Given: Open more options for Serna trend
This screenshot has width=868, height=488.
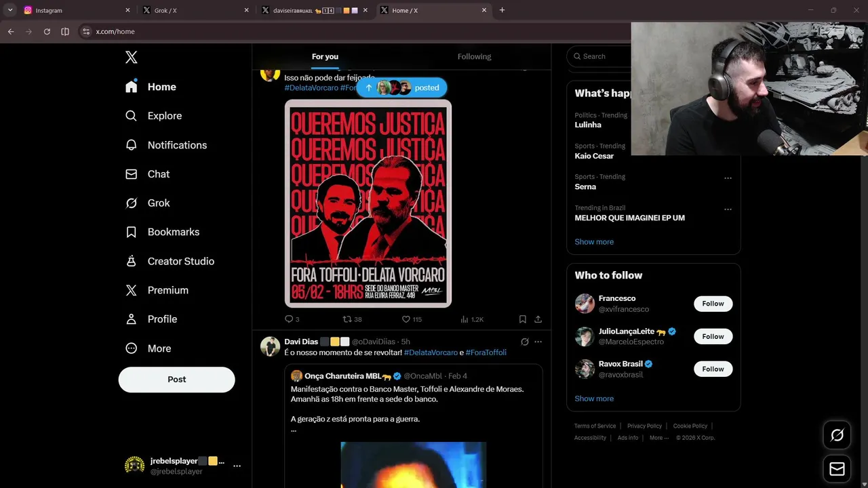Looking at the screenshot, I should click(728, 178).
